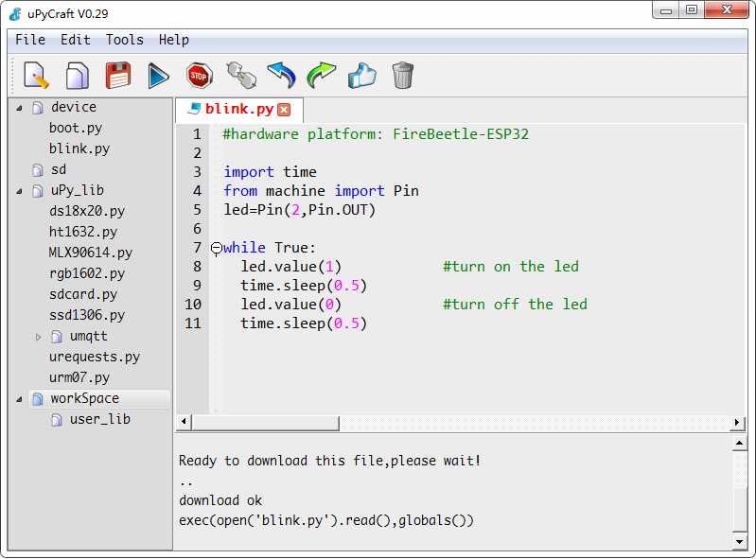
Task: Click 'Ready to download this file' message
Action: [329, 461]
